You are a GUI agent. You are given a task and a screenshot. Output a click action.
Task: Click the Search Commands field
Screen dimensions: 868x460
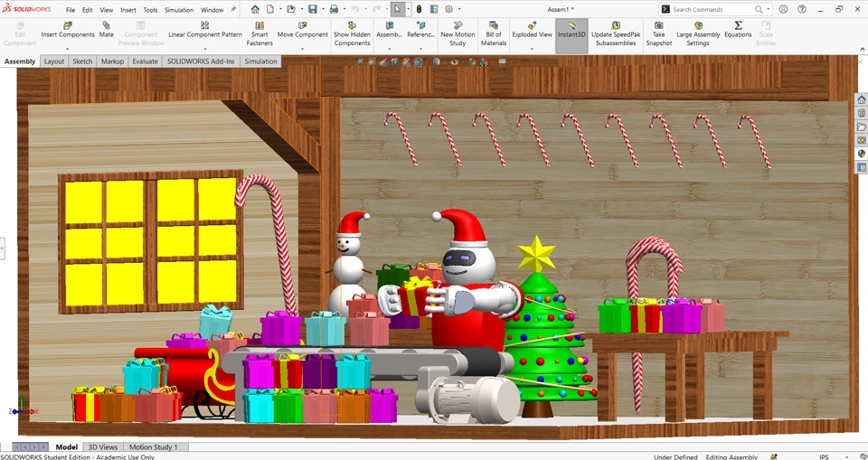click(x=713, y=9)
